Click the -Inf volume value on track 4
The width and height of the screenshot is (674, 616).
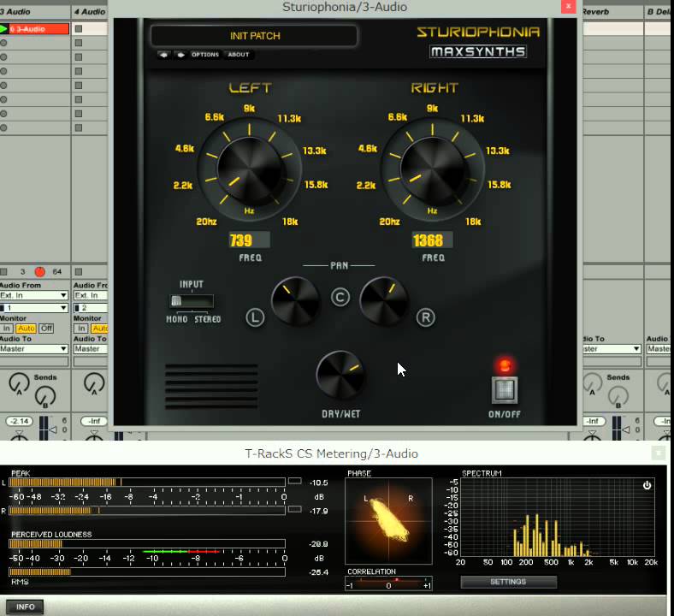(94, 421)
